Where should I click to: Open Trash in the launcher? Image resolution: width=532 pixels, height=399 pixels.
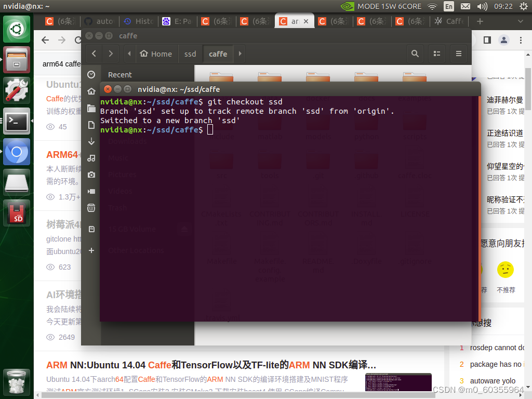click(17, 382)
